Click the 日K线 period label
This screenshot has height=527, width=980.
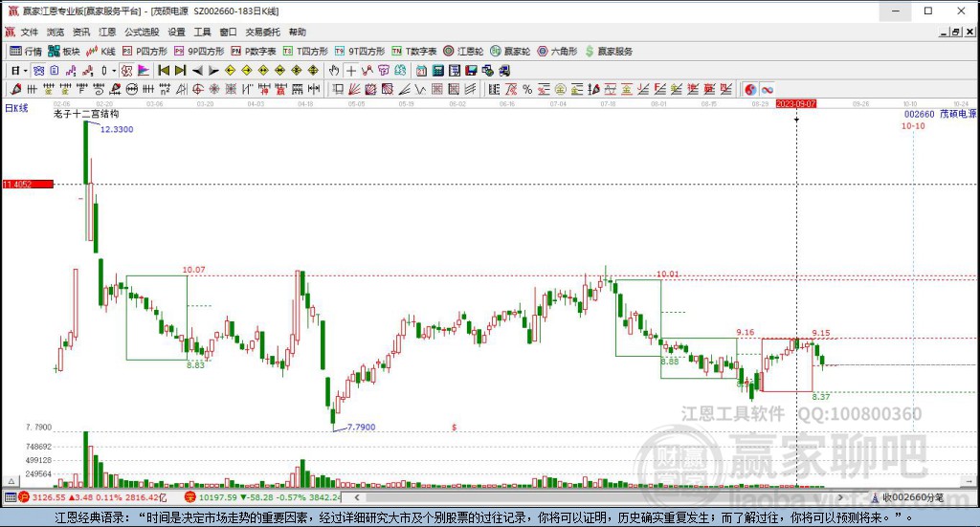(17, 108)
